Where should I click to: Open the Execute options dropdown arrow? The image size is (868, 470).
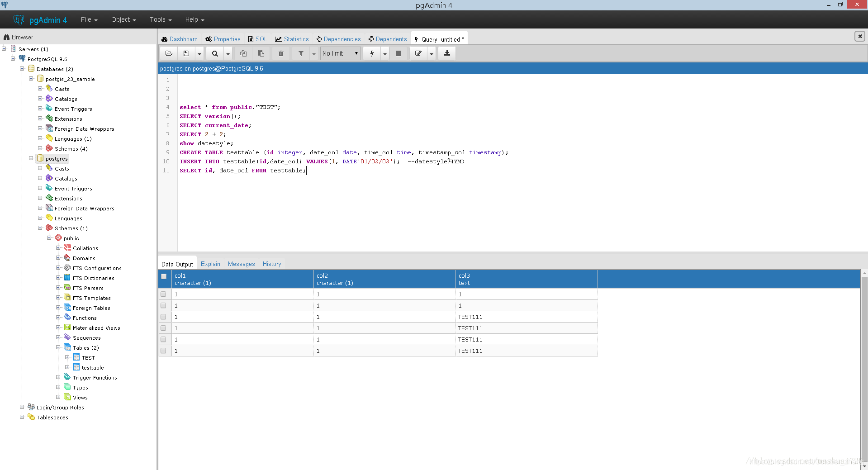tap(385, 53)
